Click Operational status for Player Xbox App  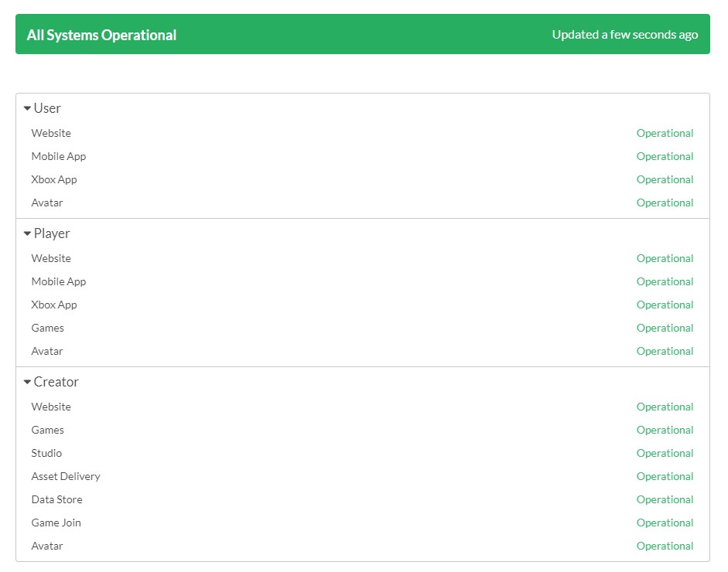(x=665, y=305)
